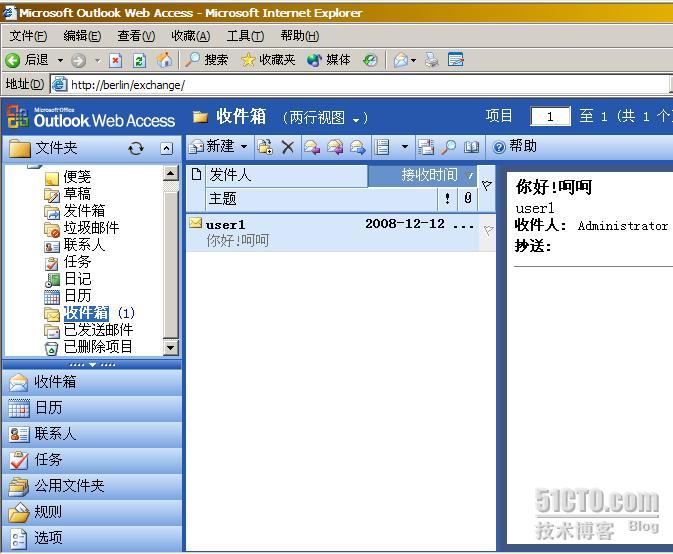Click the IE History icon
Viewport: 673px width, 554px height.
click(370, 60)
